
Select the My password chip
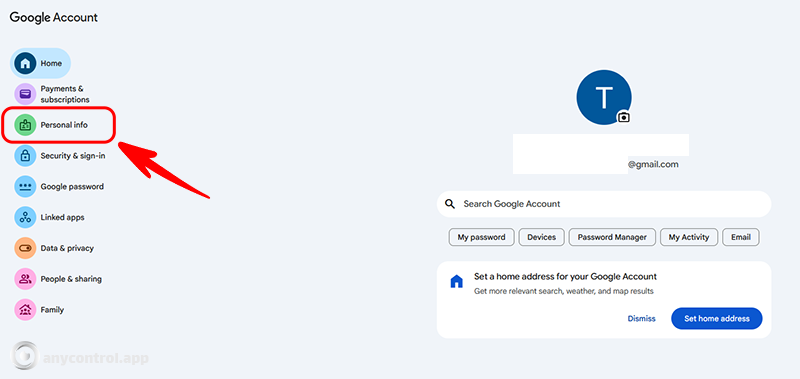481,237
